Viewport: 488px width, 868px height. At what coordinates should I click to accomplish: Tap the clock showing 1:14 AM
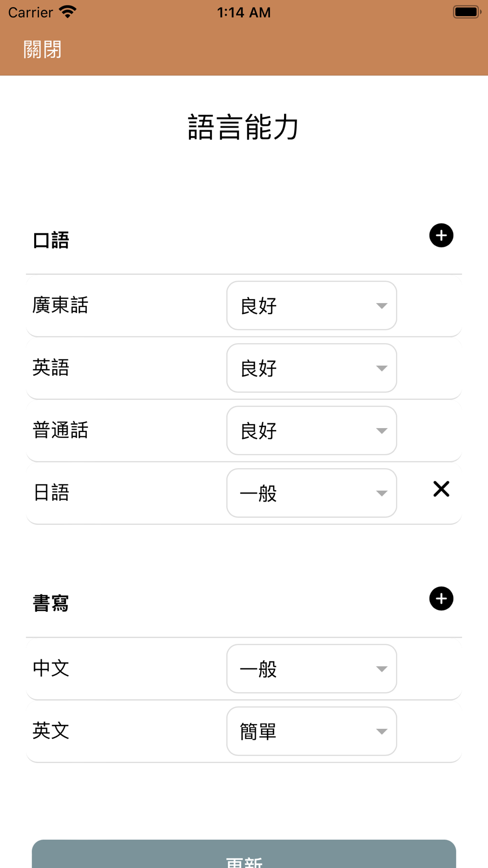click(244, 12)
